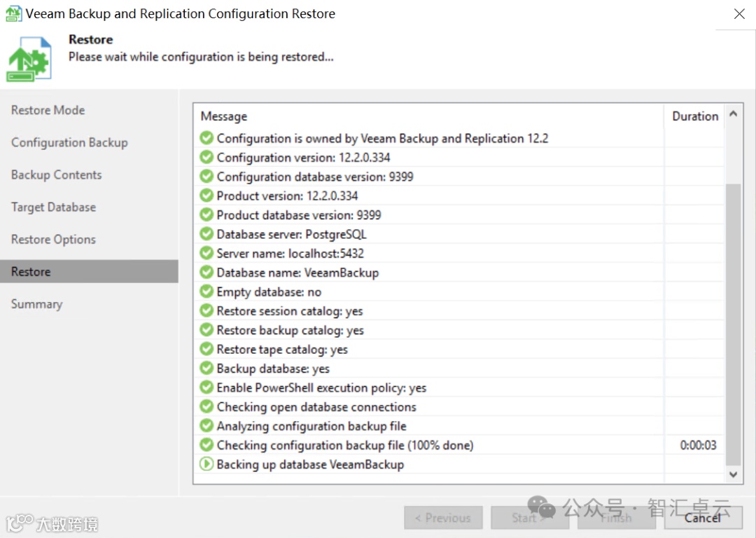Click the Duration column header
The width and height of the screenshot is (756, 538).
click(x=695, y=116)
